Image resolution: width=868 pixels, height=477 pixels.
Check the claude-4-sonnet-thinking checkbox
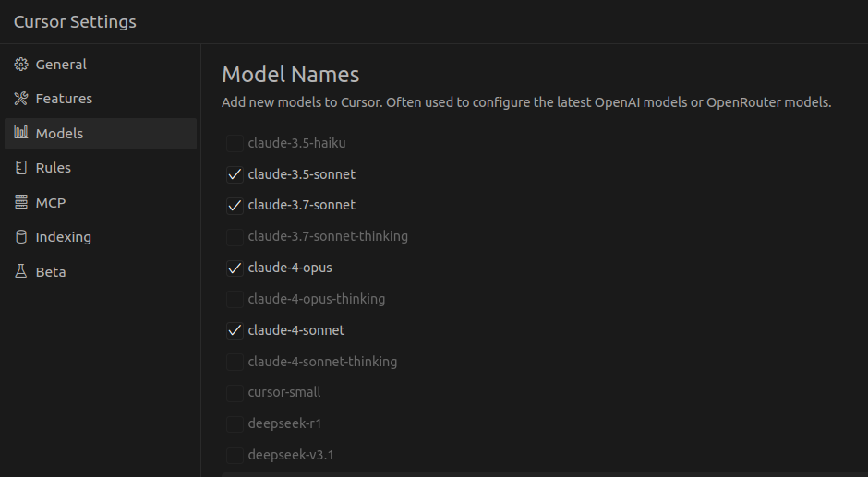[235, 362]
